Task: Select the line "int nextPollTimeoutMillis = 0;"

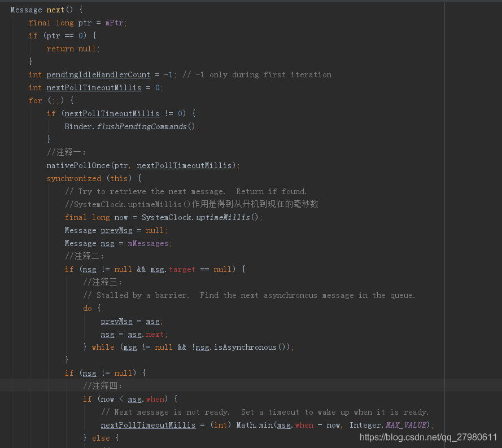Action: [96, 87]
